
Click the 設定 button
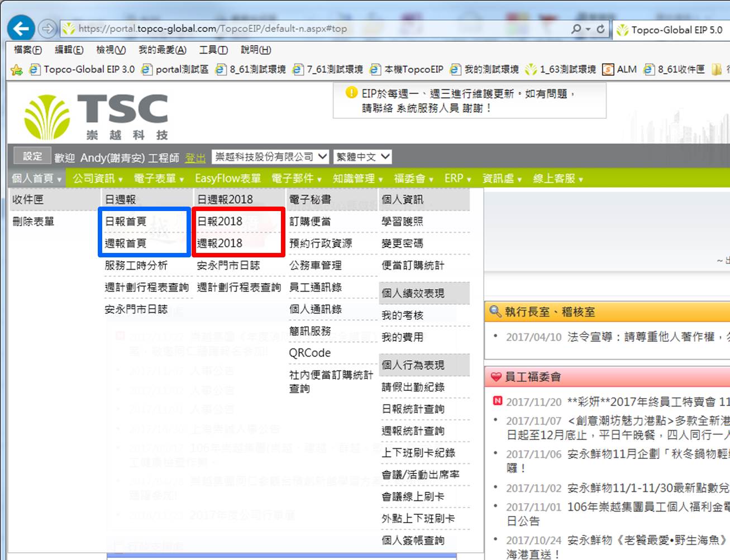[x=32, y=156]
